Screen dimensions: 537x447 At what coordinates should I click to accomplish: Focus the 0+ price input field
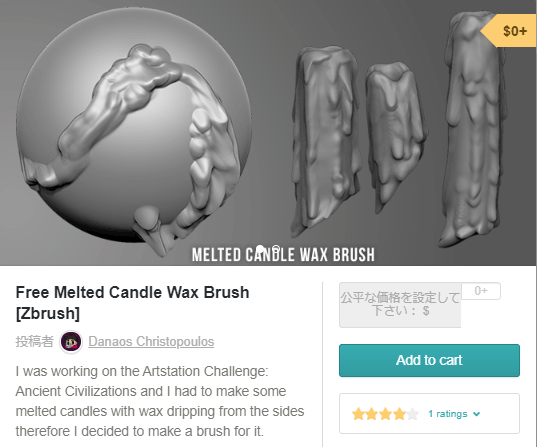pos(481,291)
